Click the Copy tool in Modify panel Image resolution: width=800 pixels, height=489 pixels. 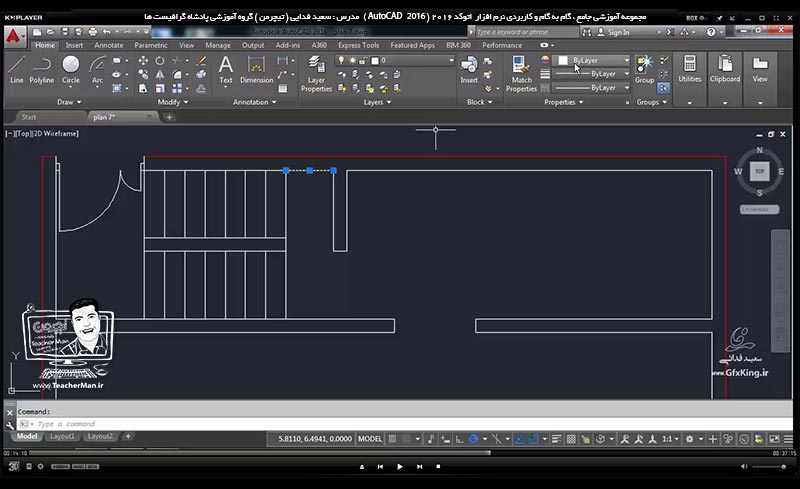pyautogui.click(x=143, y=75)
